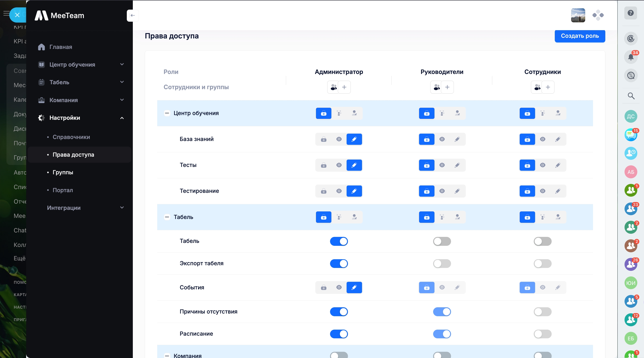Image resolution: width=644 pixels, height=358 pixels.
Task: Enable Managers' Экспорт табеля toggle
Action: click(x=442, y=263)
